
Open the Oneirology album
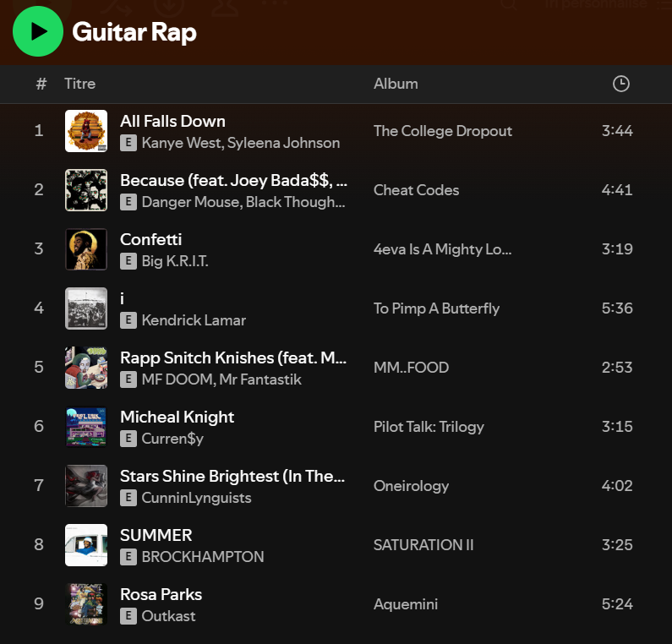(x=411, y=486)
